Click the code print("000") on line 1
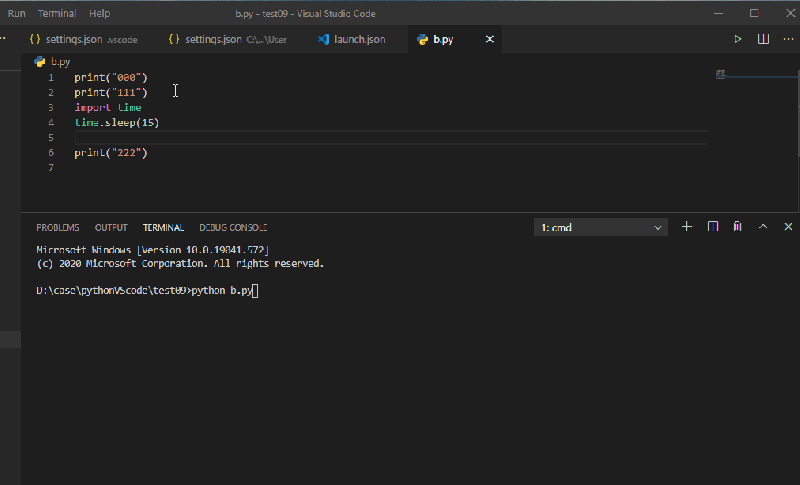 [111, 78]
